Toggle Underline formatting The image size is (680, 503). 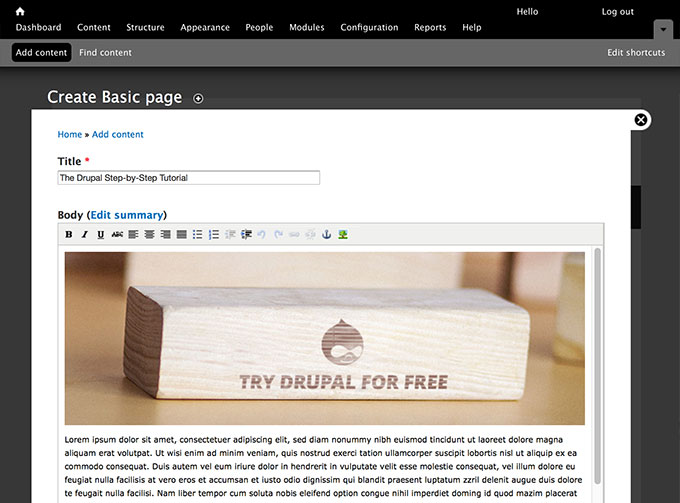tap(101, 235)
